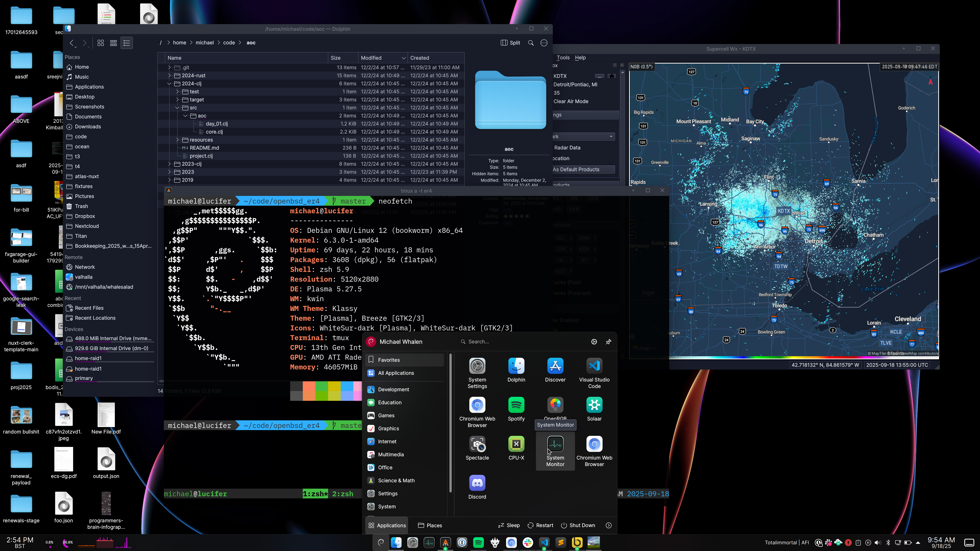Click Shut Down in launcher
This screenshot has height=551, width=980.
578,526
